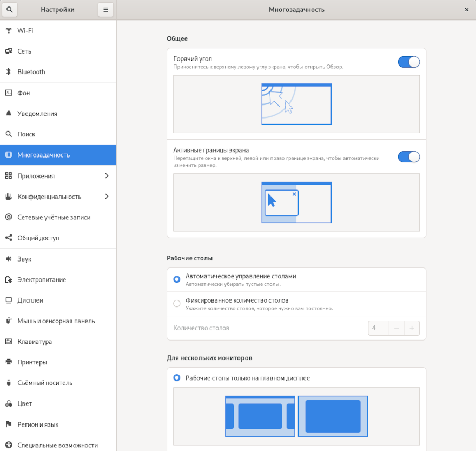This screenshot has width=476, height=451.
Task: Open Дисплеи settings panel
Action: [x=30, y=300]
